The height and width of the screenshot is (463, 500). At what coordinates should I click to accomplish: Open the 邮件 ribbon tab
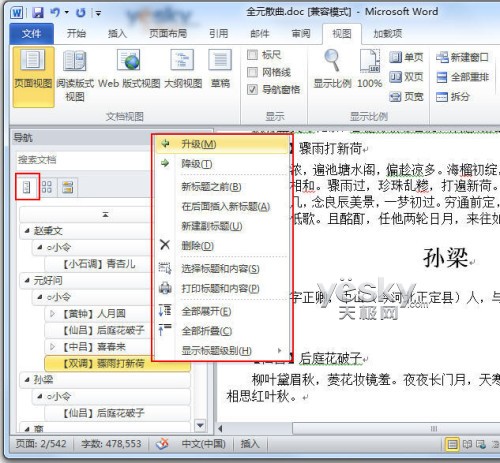[260, 34]
